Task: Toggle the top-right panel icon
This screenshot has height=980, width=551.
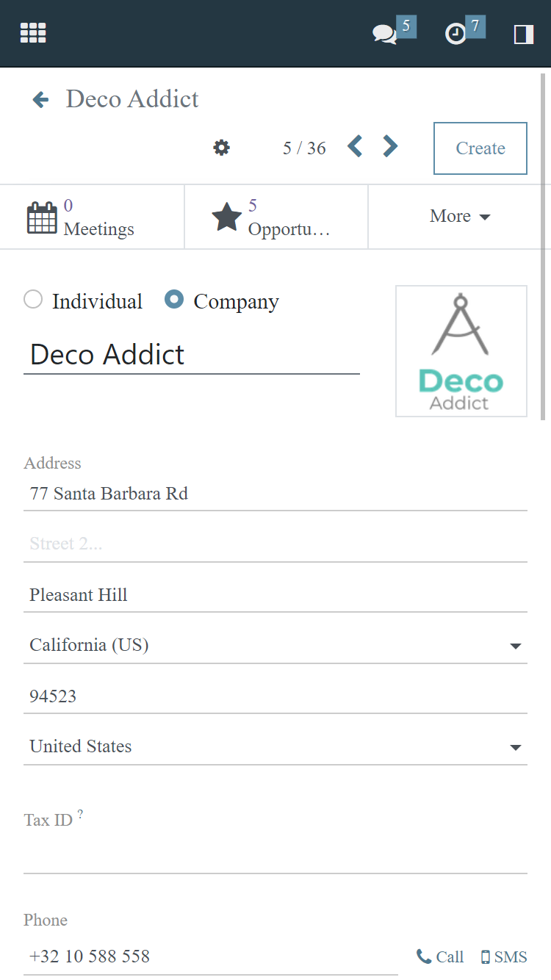Action: coord(524,34)
